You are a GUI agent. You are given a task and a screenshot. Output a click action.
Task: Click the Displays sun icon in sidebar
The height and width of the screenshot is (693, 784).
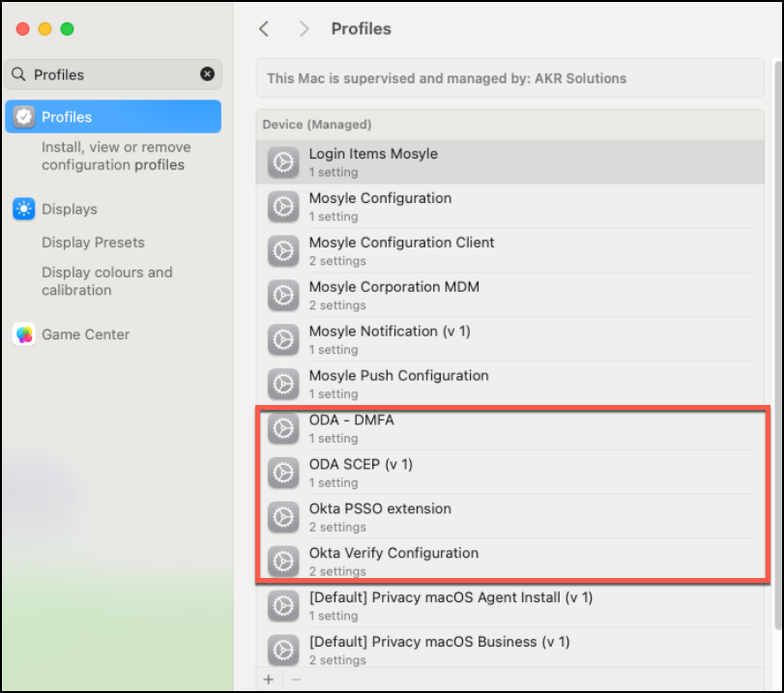tap(24, 209)
